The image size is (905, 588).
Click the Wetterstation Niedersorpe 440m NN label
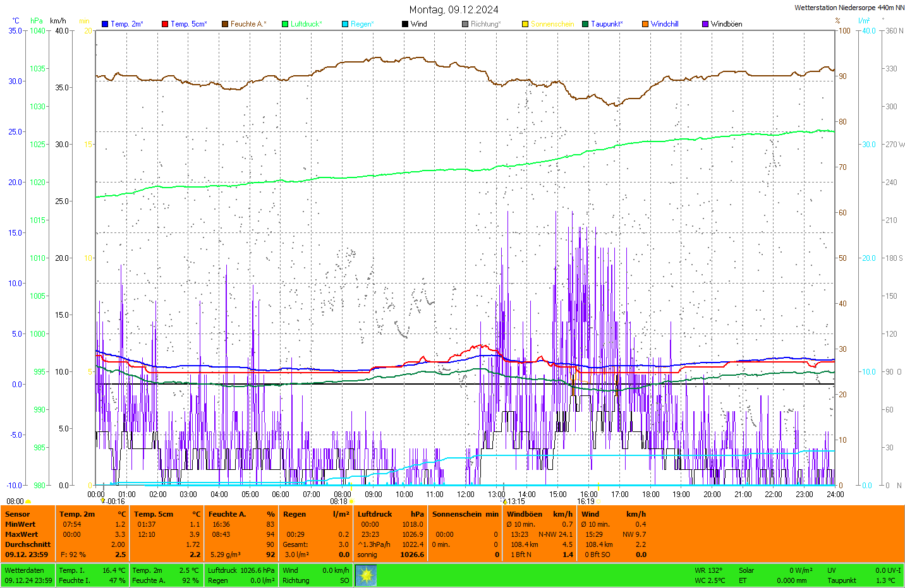(x=849, y=8)
